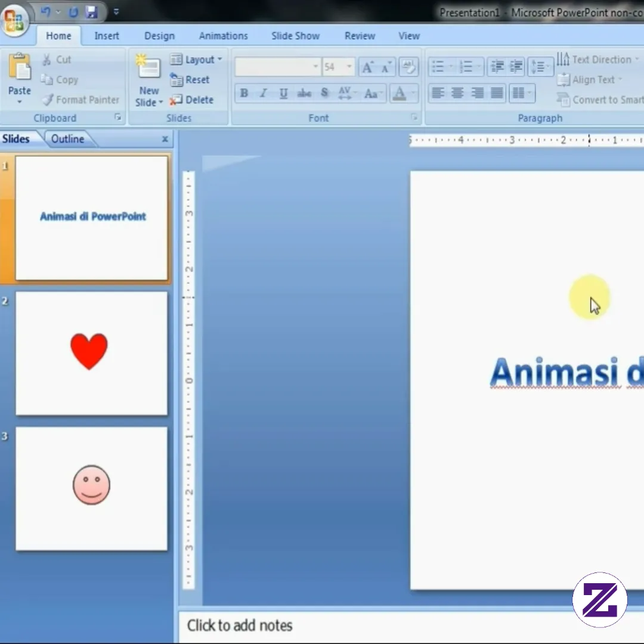The width and height of the screenshot is (644, 644).
Task: Decrease font size with Shrink Font
Action: pyautogui.click(x=386, y=67)
